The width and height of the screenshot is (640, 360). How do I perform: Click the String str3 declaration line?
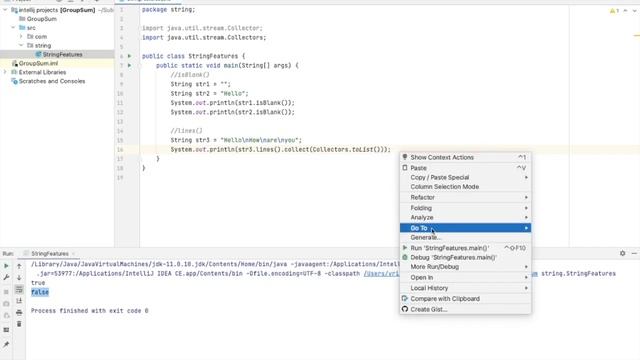(236, 140)
